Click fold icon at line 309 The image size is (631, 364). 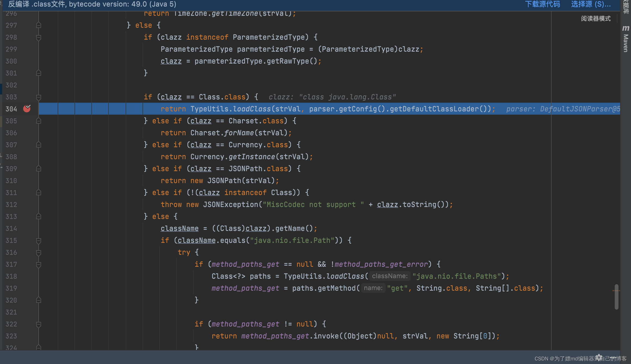(x=39, y=169)
